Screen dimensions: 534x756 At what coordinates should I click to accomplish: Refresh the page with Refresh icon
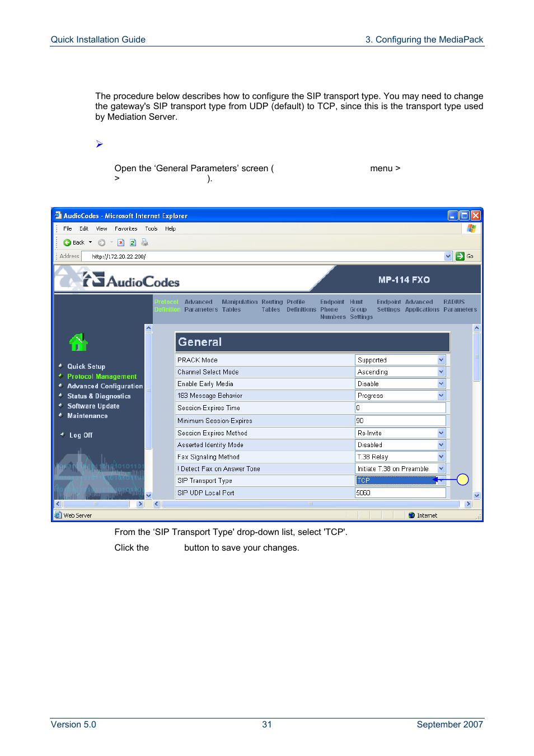tap(133, 242)
